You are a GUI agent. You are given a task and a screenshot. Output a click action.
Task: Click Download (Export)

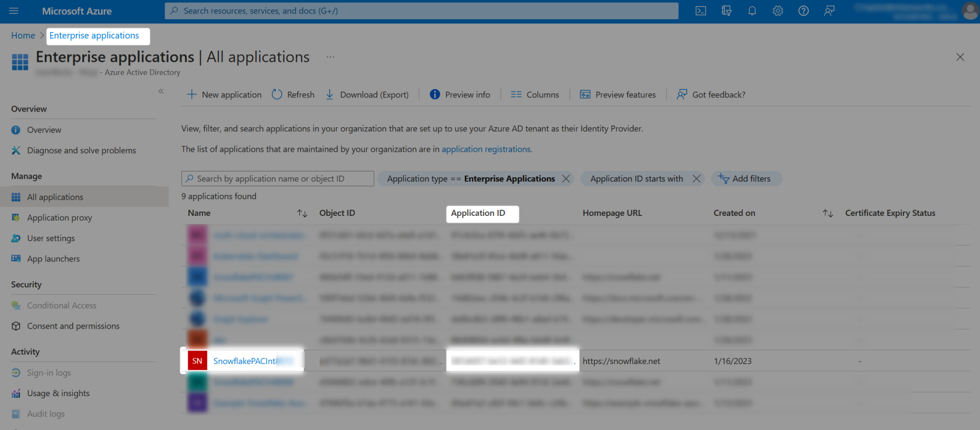click(x=367, y=95)
